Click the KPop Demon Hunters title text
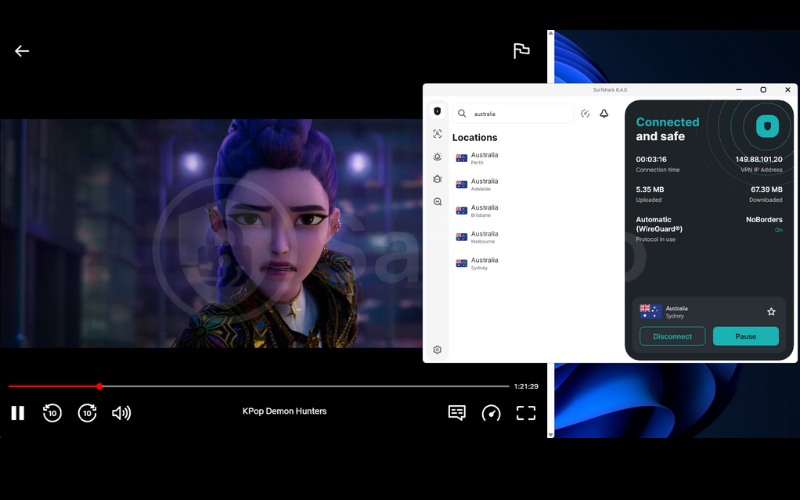 [x=284, y=411]
